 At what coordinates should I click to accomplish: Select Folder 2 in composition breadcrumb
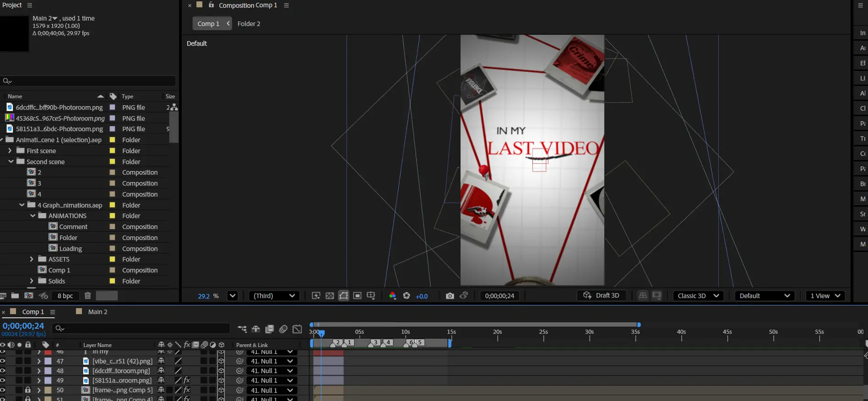coord(249,24)
